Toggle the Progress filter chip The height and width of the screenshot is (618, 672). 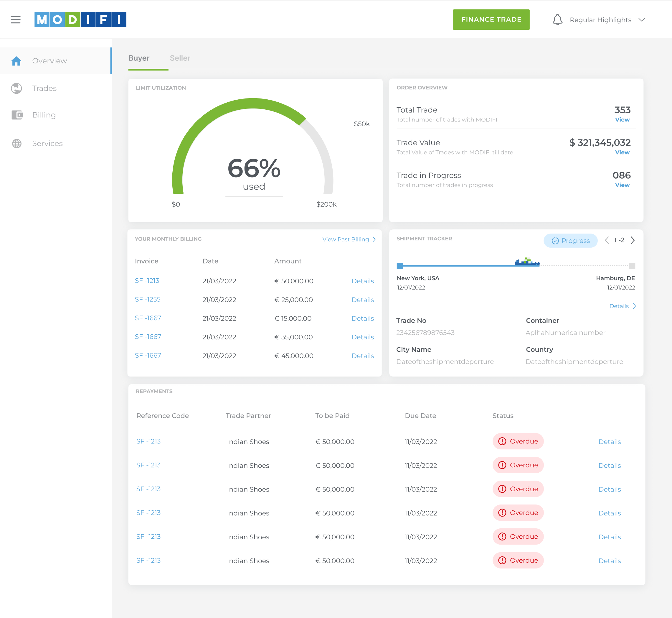coord(570,240)
